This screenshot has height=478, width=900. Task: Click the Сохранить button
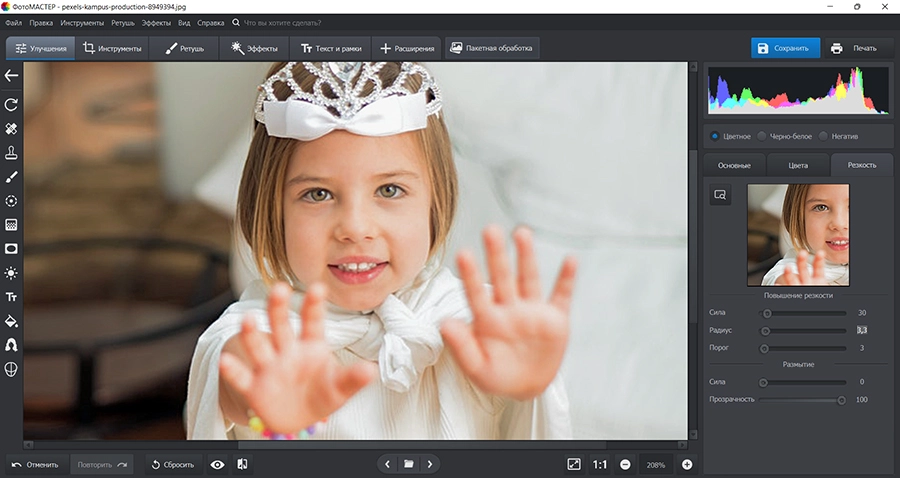[785, 48]
